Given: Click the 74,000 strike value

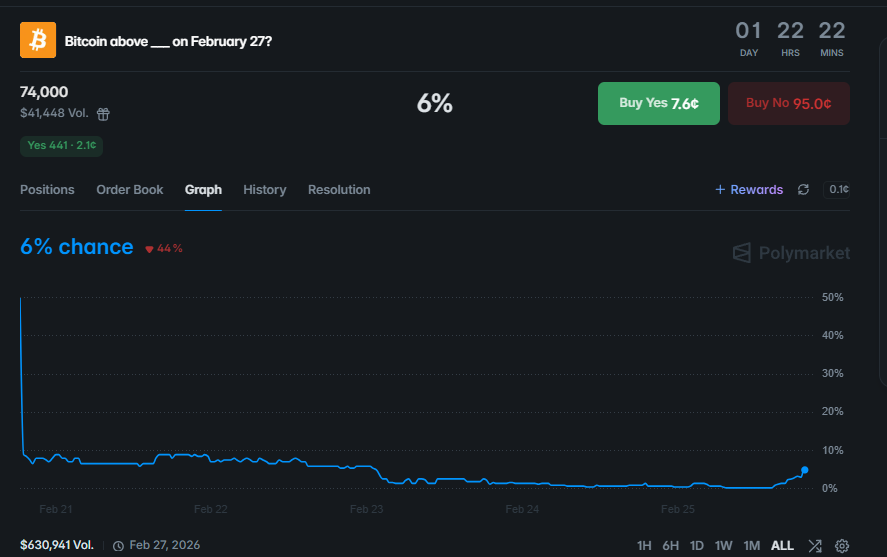Looking at the screenshot, I should [x=44, y=92].
